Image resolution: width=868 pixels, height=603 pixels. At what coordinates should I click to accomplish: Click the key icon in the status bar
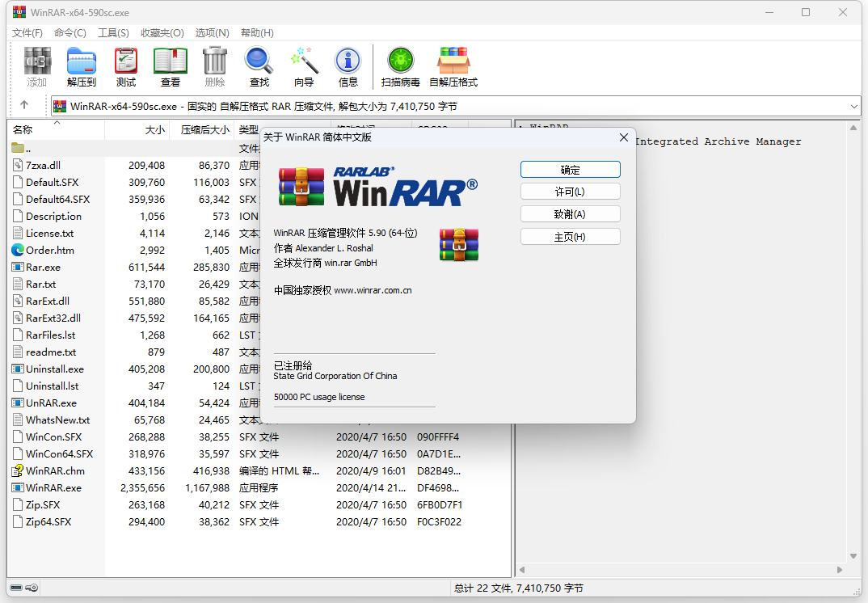point(32,588)
